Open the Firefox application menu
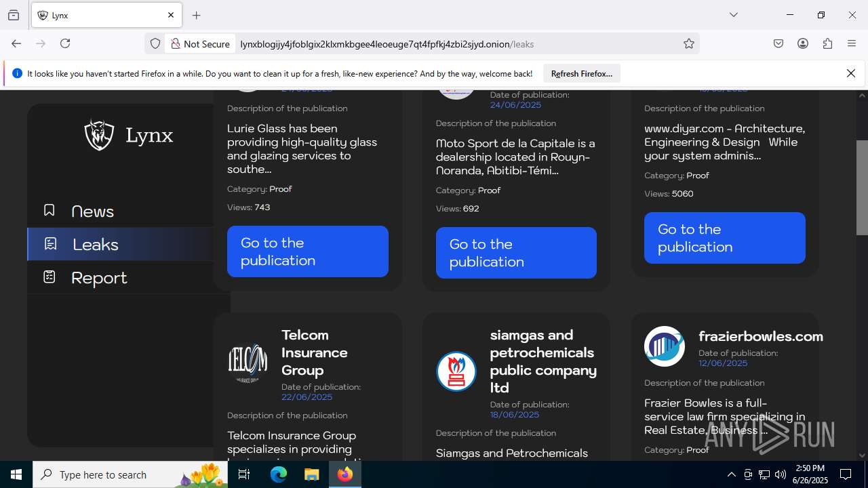The width and height of the screenshot is (868, 488). click(x=852, y=43)
